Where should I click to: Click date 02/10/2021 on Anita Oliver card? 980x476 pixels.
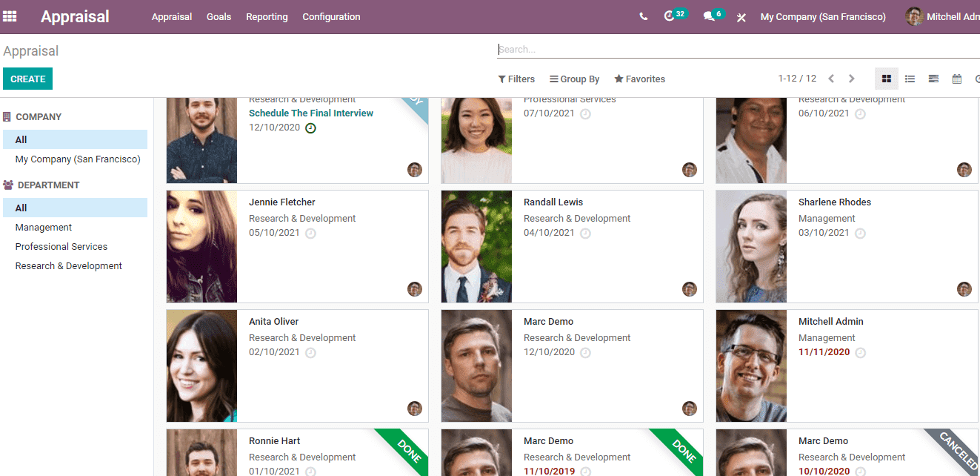[x=274, y=352]
